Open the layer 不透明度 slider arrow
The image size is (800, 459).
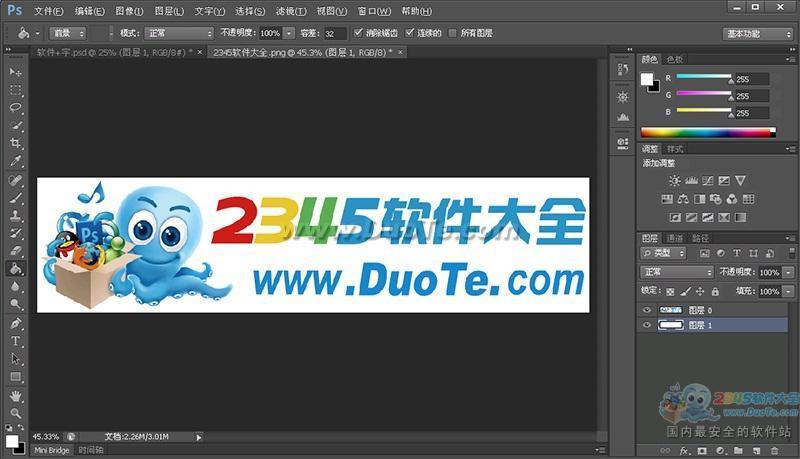click(788, 272)
